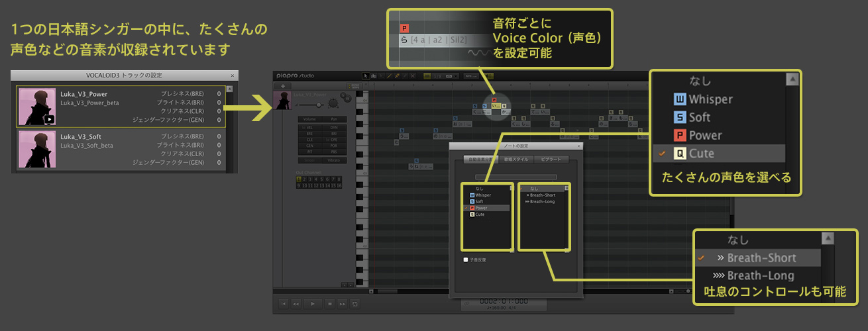The height and width of the screenshot is (331, 868).
Task: Toggle the VEL parameter button
Action: pos(310,128)
